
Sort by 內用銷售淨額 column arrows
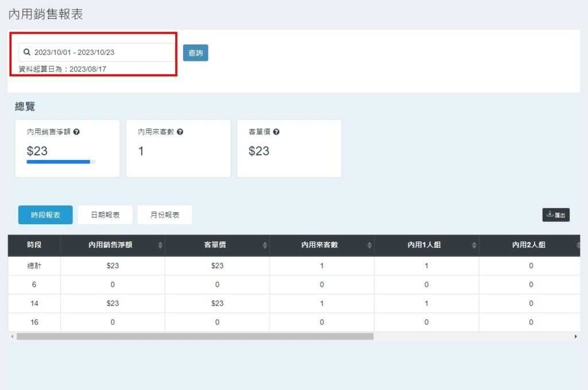(160, 245)
